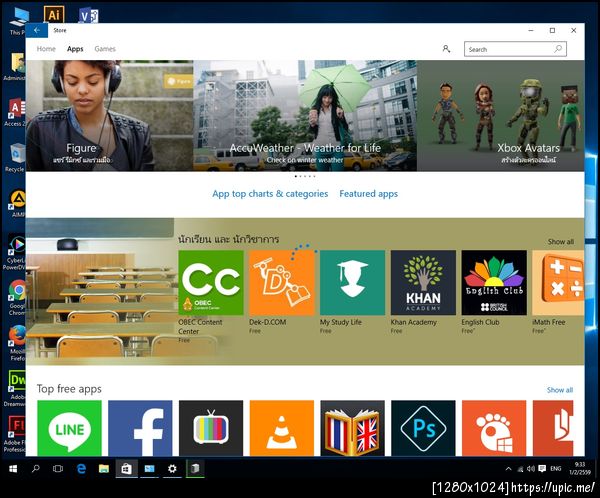Open the Xbox Avatars featured banner
600x498 pixels.
(x=501, y=116)
